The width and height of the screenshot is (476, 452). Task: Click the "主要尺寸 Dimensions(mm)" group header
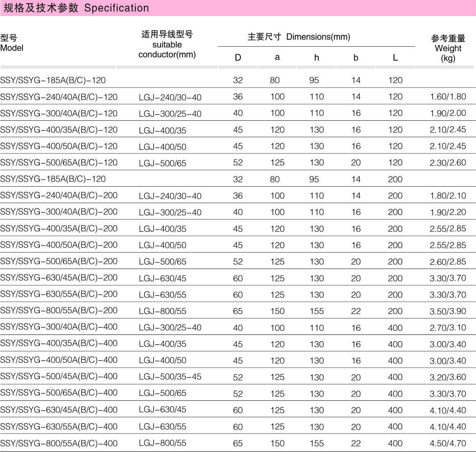click(299, 37)
